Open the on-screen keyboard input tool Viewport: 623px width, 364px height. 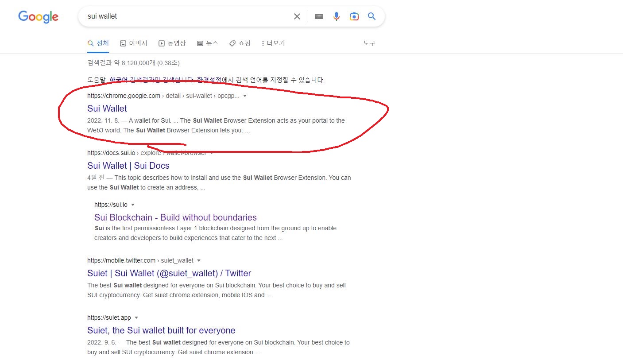[x=319, y=16]
